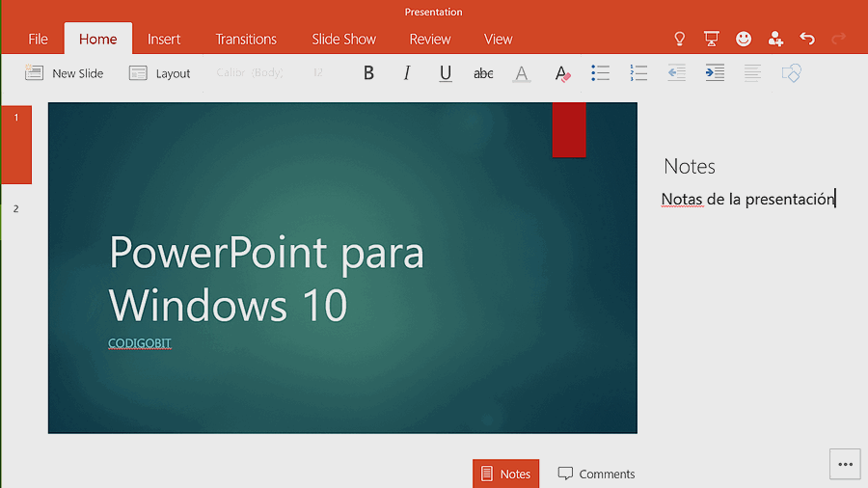Toggle the Notes pane button
The image size is (868, 488).
click(506, 474)
